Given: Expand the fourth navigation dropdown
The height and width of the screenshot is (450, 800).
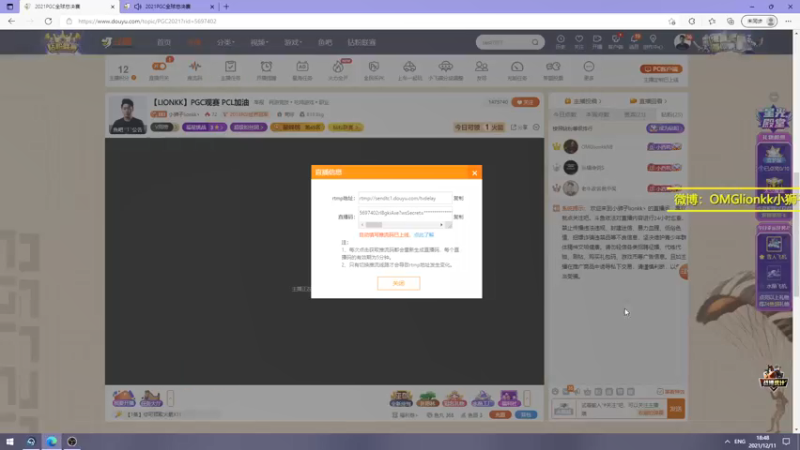Looking at the screenshot, I should click(259, 42).
